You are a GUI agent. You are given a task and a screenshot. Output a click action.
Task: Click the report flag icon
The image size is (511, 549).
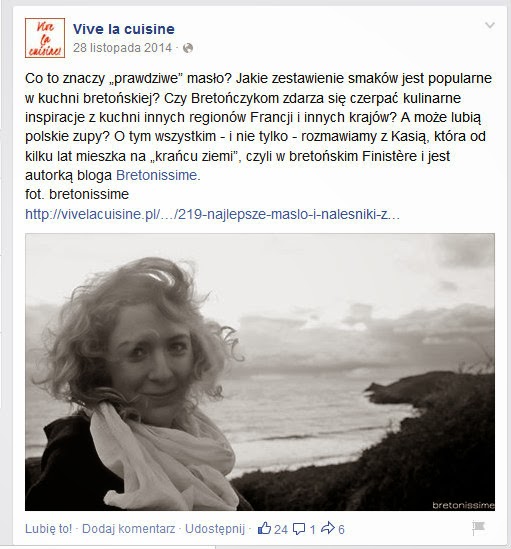[478, 527]
